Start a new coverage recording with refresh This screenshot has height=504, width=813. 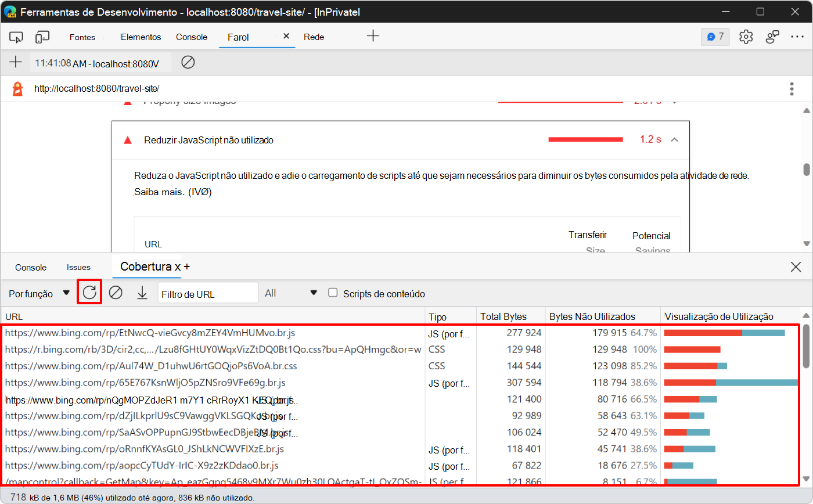[x=89, y=292]
